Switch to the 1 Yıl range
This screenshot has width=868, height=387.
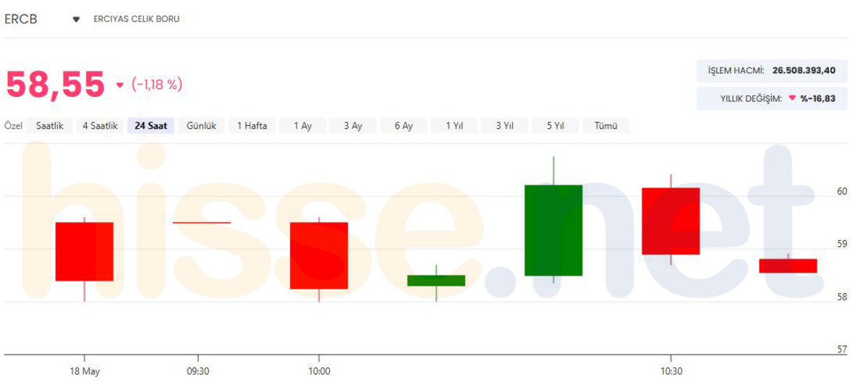click(x=454, y=126)
